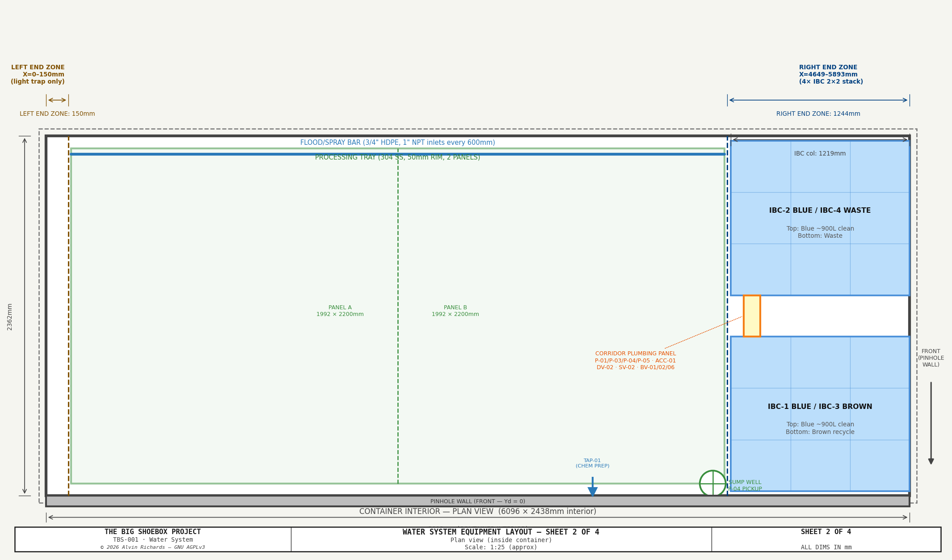The image size is (952, 560).
Task: Click the LEFT END ZONE: 150mm dimension
Action: (57, 114)
